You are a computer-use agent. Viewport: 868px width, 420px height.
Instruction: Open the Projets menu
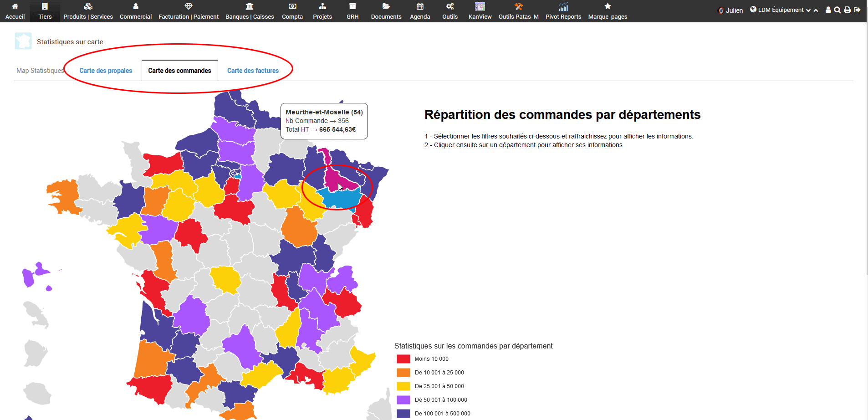point(322,11)
